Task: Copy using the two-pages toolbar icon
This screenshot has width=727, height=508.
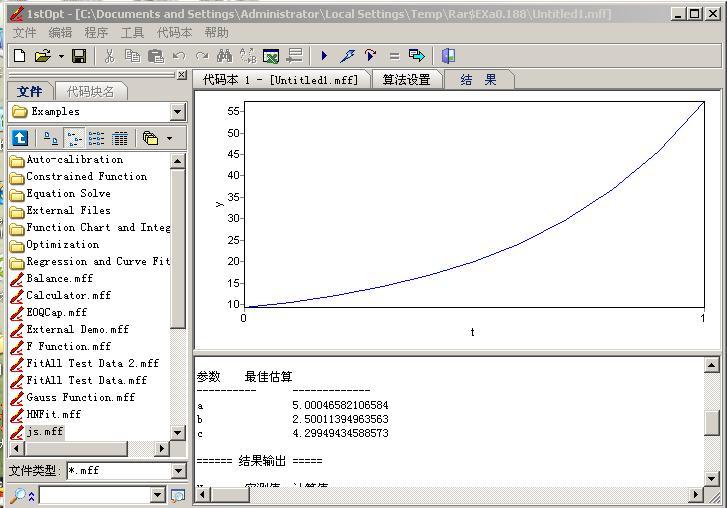Action: [133, 56]
